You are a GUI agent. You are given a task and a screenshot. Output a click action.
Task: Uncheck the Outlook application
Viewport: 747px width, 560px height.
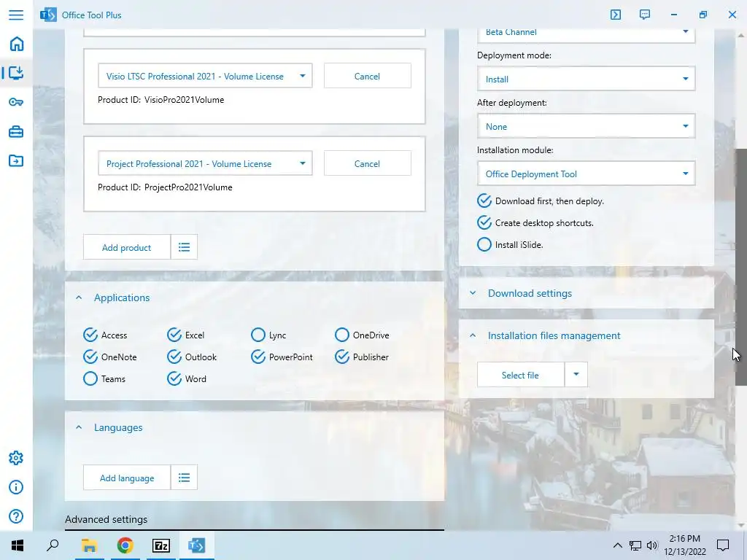192,357
